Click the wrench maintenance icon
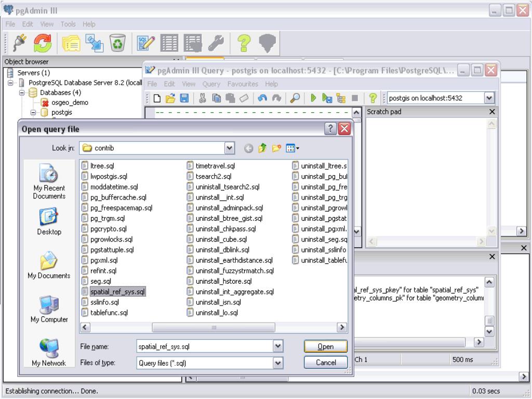This screenshot has width=532, height=399. 216,43
